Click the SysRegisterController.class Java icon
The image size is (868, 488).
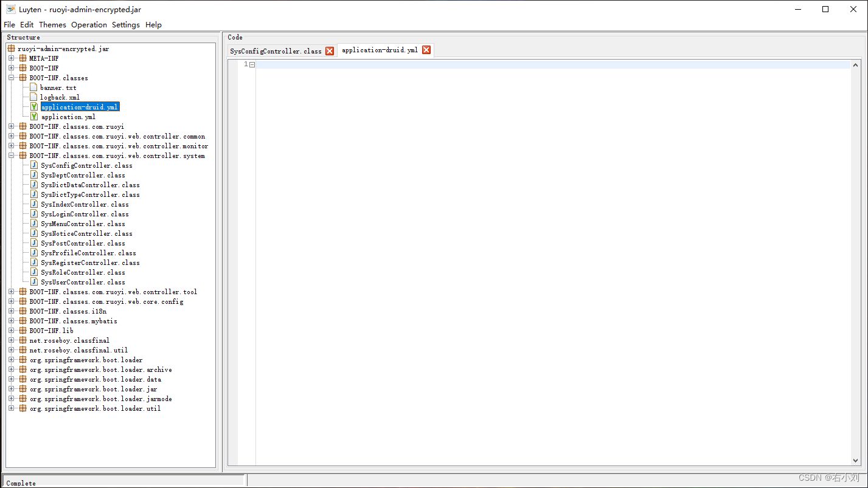[34, 263]
